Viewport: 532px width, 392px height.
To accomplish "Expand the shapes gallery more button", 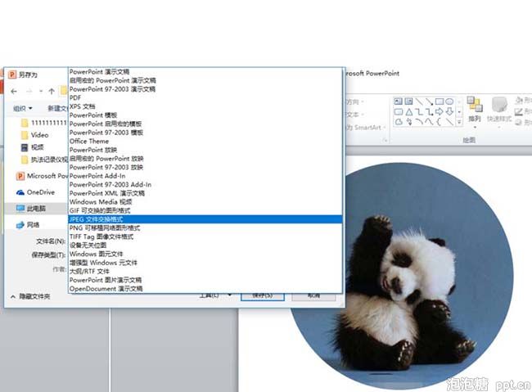I will (459, 121).
